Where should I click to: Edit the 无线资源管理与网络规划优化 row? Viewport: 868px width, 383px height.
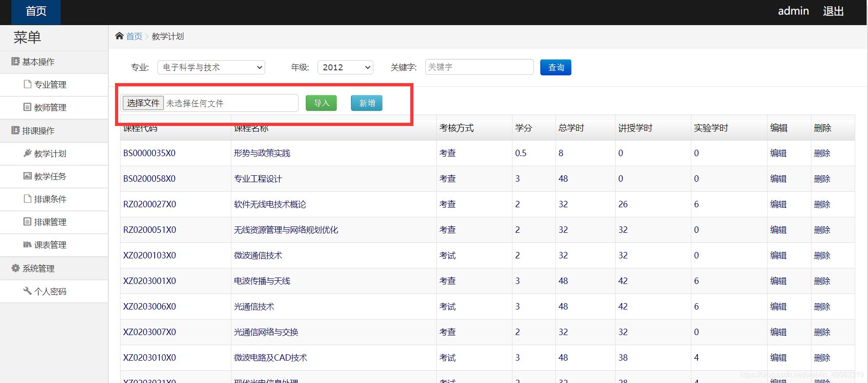coord(778,230)
